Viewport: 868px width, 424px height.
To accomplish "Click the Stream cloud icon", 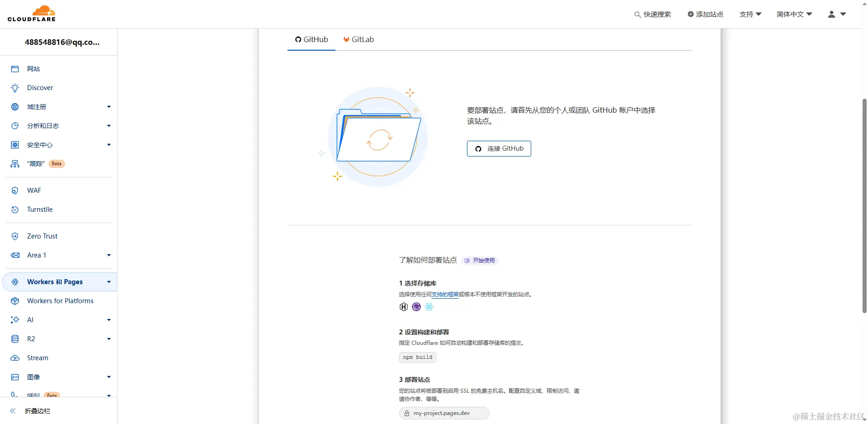I will [15, 358].
